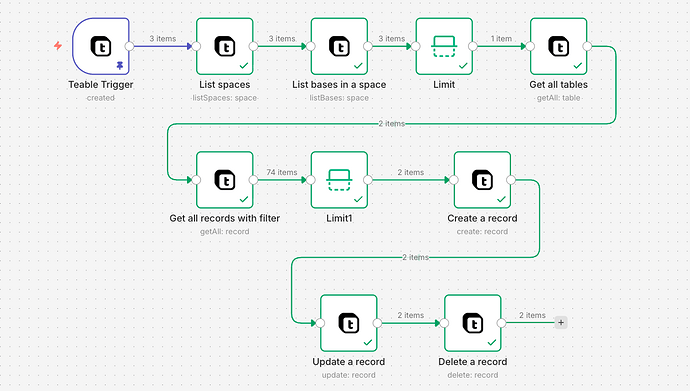Click the 'created' subtitle under Teable Trigger
The height and width of the screenshot is (391, 690).
point(101,98)
